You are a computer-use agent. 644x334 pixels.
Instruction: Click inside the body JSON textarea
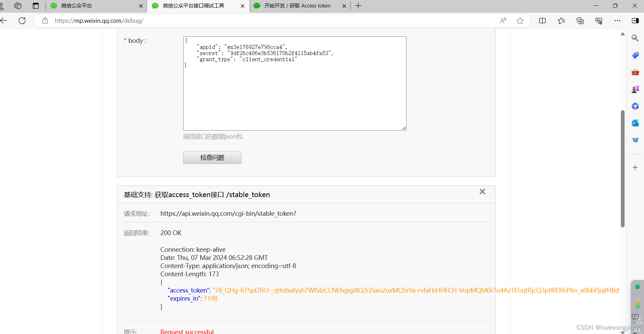pos(295,83)
